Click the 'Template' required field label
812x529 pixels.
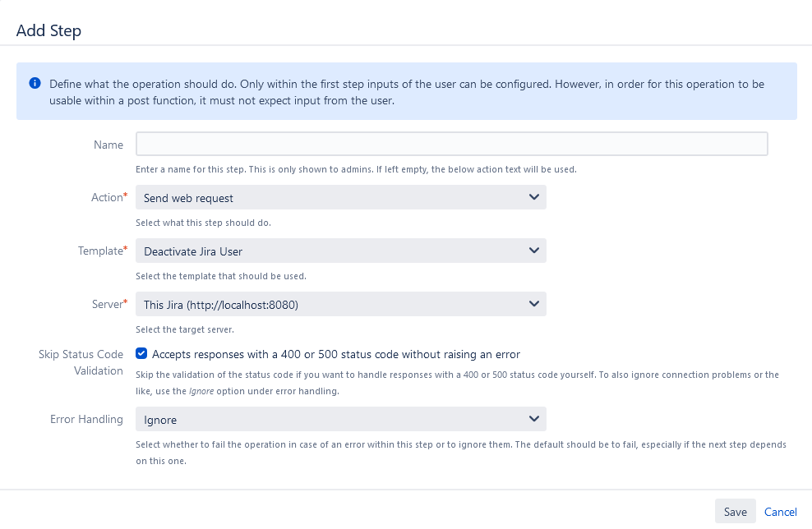point(99,251)
